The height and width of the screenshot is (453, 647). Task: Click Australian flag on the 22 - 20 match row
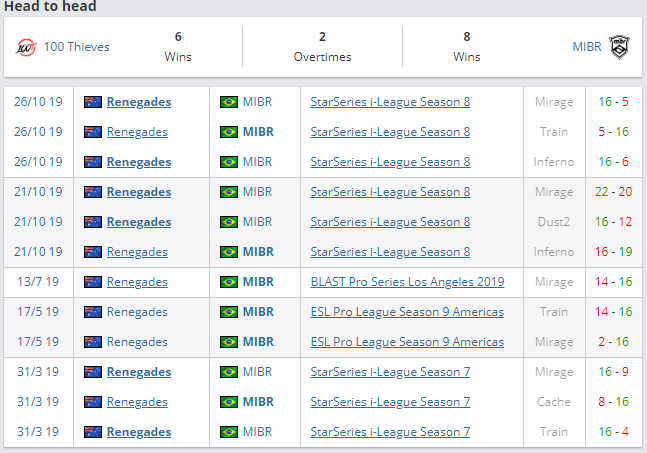click(93, 192)
